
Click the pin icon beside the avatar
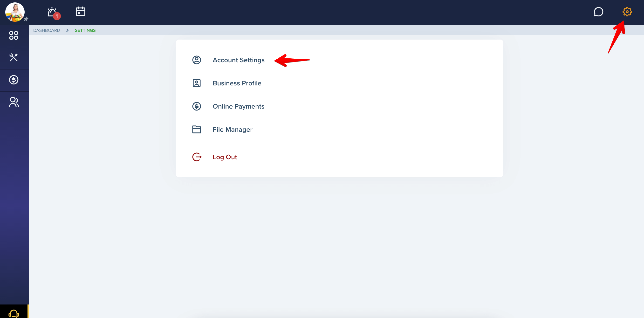pos(26,19)
